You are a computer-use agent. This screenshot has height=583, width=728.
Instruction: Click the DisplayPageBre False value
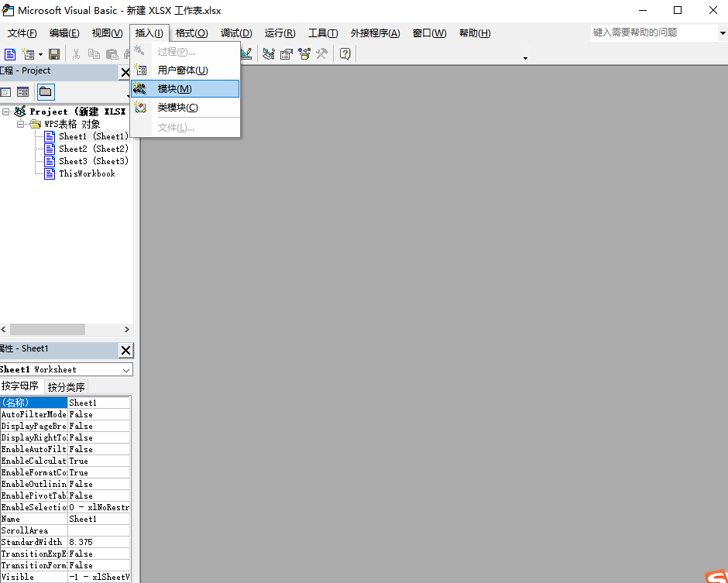tap(98, 426)
